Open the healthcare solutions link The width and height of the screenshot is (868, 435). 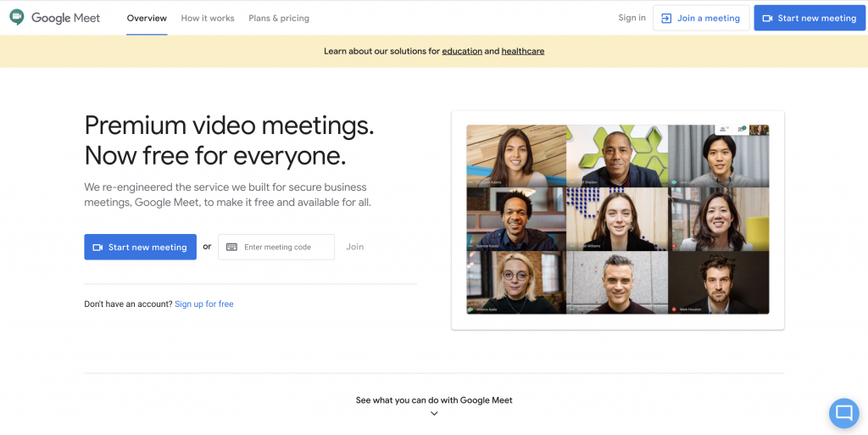click(523, 51)
